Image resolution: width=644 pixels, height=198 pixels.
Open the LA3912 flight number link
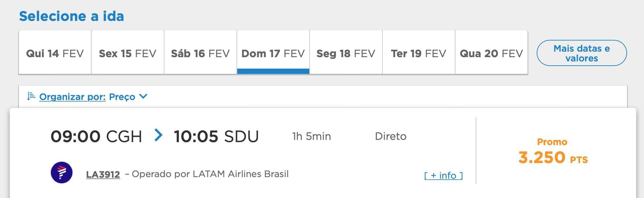[x=103, y=174]
